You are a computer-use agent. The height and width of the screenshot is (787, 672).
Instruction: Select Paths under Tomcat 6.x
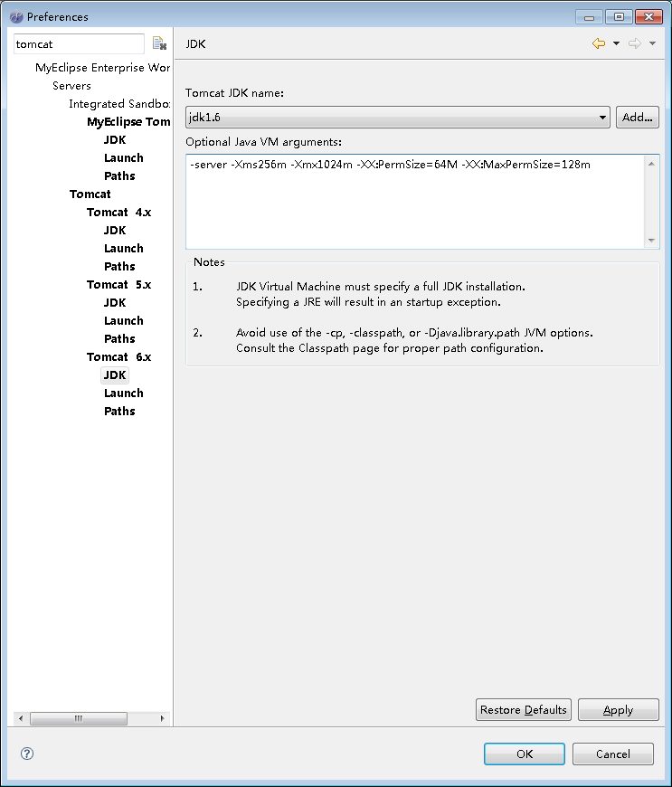(119, 411)
